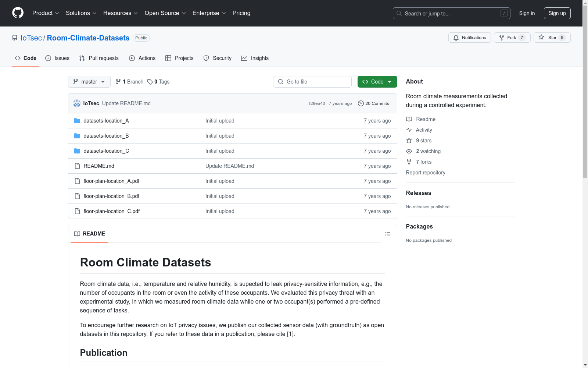Select the README tab in file viewer

[90, 234]
